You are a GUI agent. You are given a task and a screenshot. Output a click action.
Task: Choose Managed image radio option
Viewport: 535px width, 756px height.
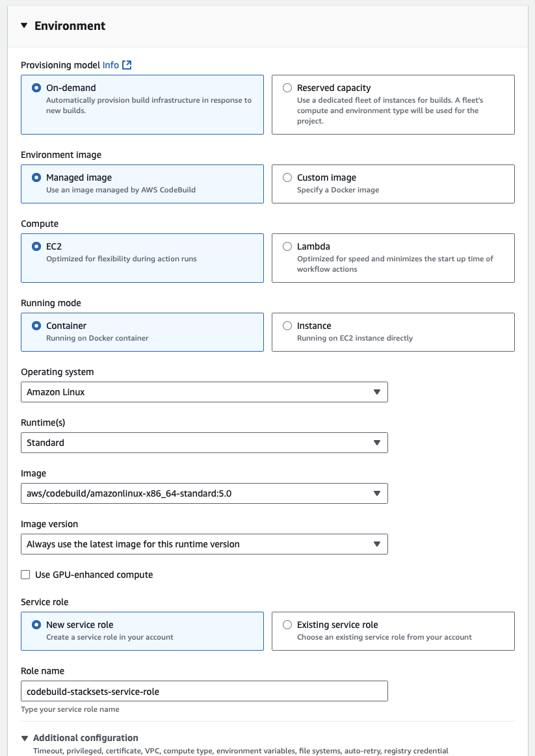coord(36,177)
